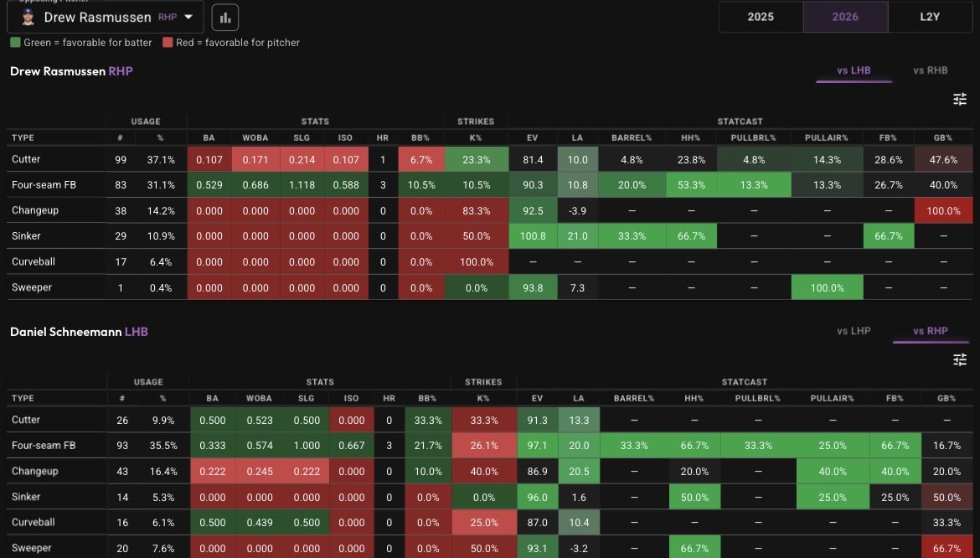980x558 pixels.
Task: Click the 20.5 LA cell for Changeup
Action: [x=579, y=471]
